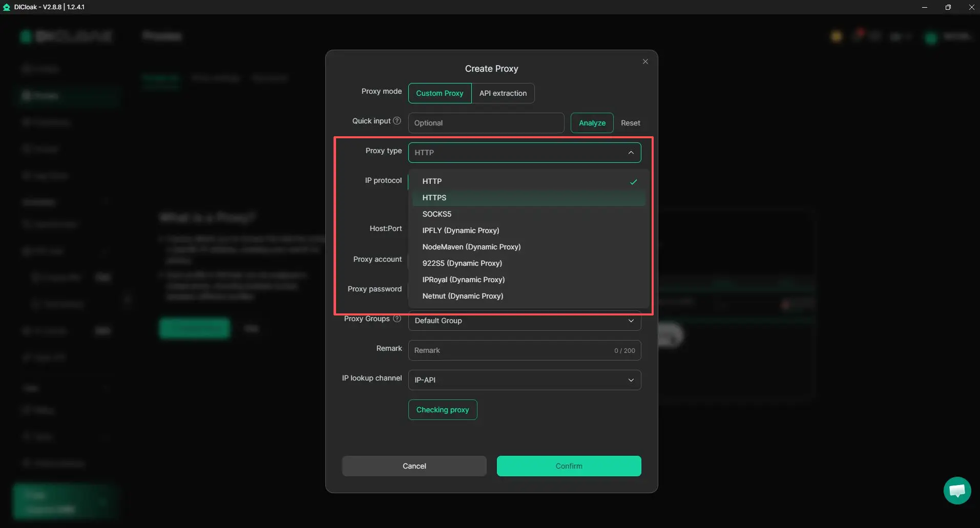Choose HTTPS from proxy type list
The width and height of the screenshot is (980, 528).
coord(434,198)
